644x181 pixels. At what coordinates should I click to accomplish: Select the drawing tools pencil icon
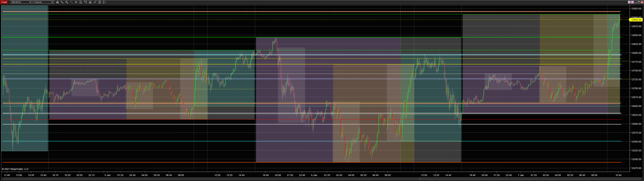(x=62, y=2)
